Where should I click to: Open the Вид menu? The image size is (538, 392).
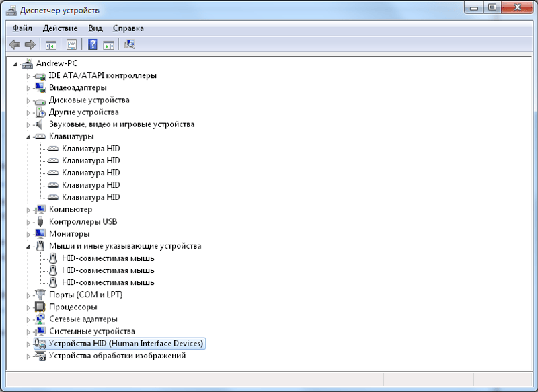(x=95, y=28)
